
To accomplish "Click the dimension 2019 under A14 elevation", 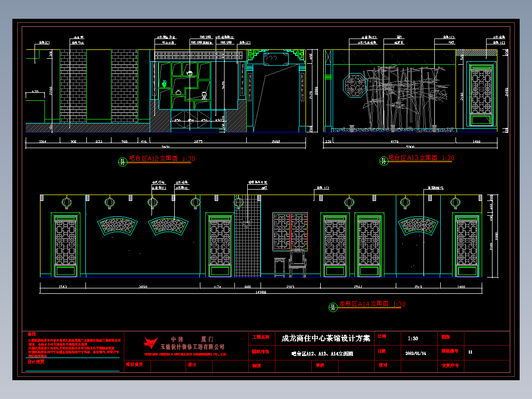I will coord(290,287).
